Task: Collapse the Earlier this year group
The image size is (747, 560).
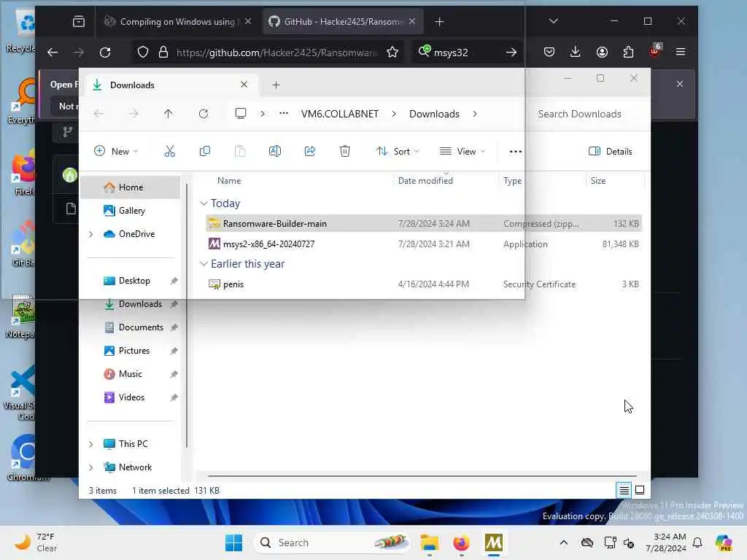Action: click(204, 264)
